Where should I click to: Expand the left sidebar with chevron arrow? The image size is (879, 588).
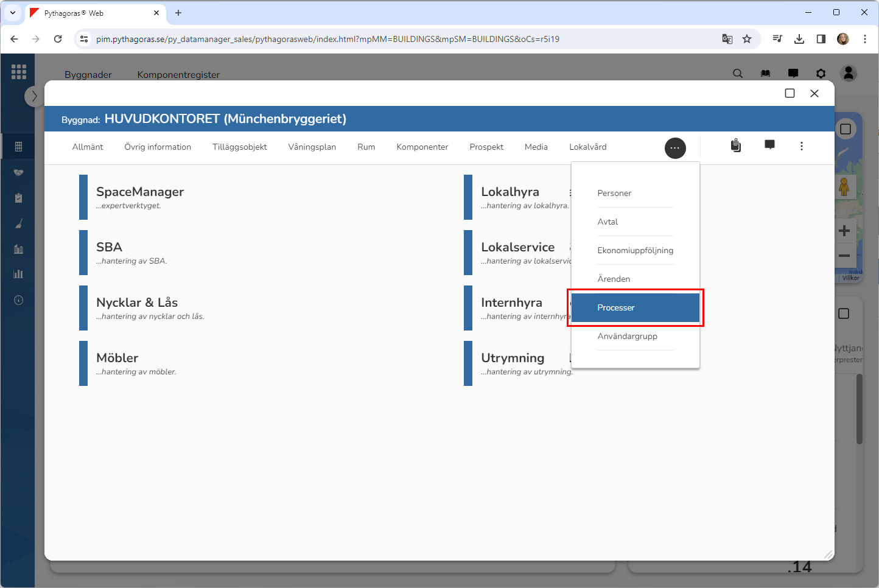[x=34, y=96]
